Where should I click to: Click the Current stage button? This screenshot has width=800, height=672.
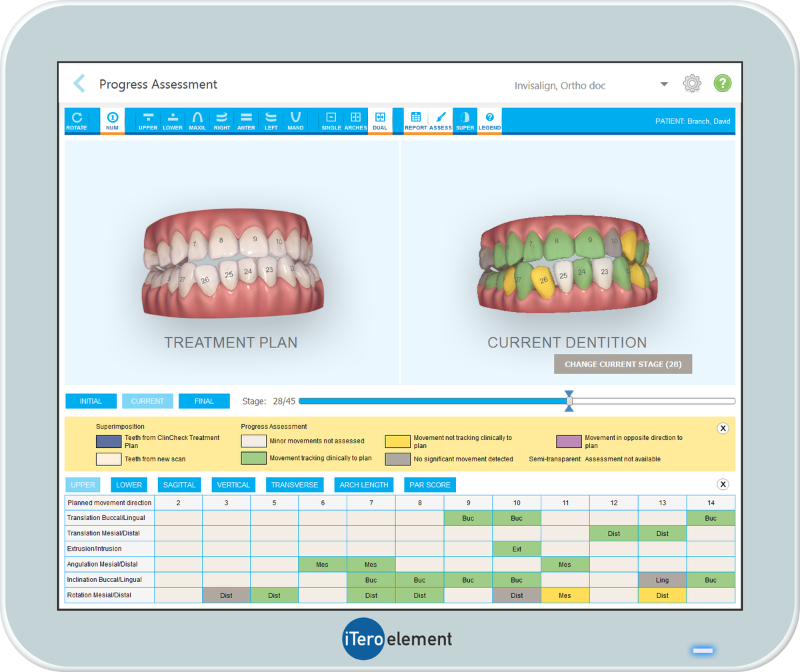pyautogui.click(x=147, y=401)
